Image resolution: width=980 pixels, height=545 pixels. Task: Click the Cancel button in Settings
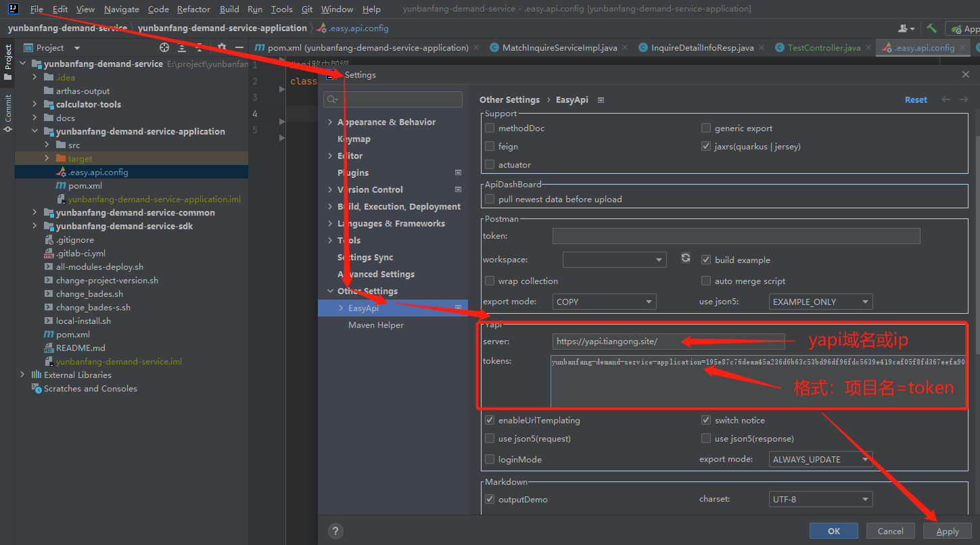tap(891, 531)
